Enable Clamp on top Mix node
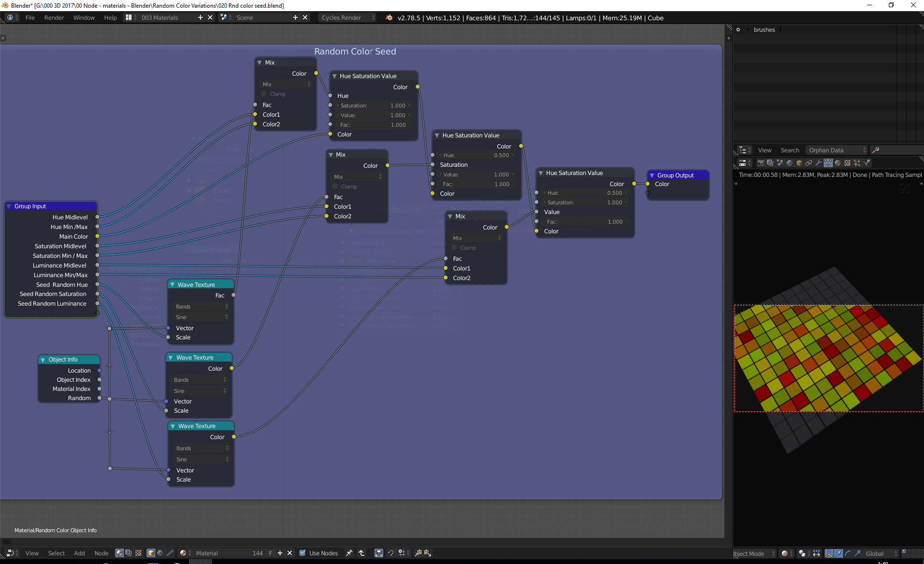This screenshot has width=924, height=564. (264, 94)
